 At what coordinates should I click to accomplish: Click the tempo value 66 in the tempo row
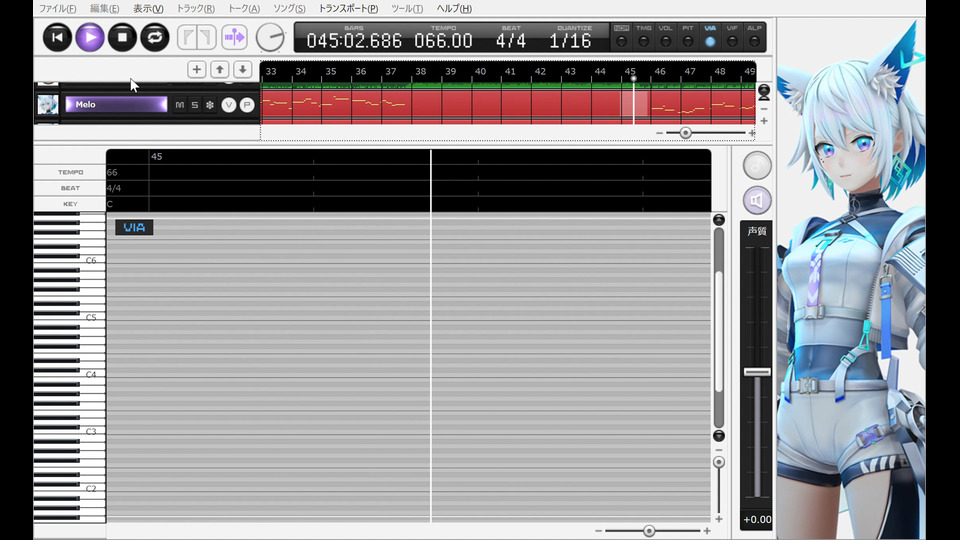tap(112, 173)
